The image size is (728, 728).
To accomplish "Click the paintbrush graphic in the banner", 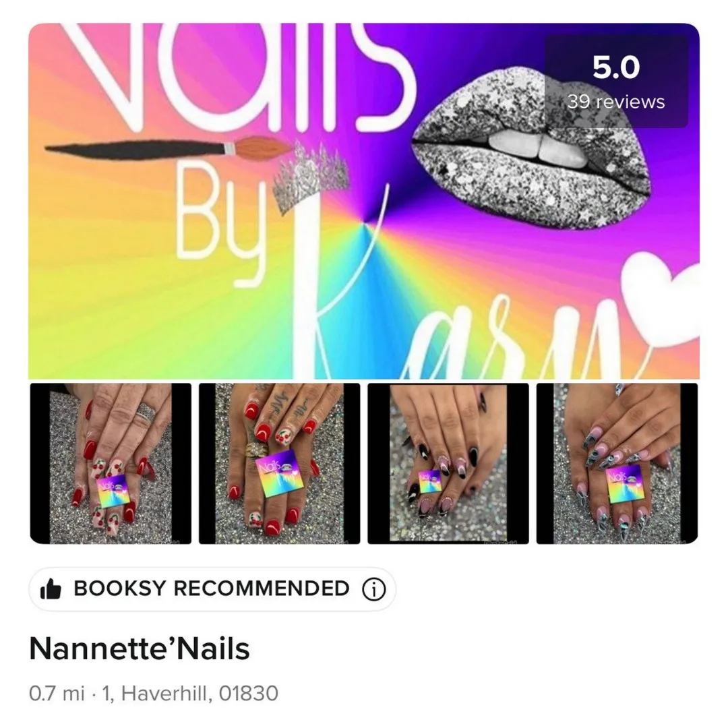I will [x=169, y=147].
